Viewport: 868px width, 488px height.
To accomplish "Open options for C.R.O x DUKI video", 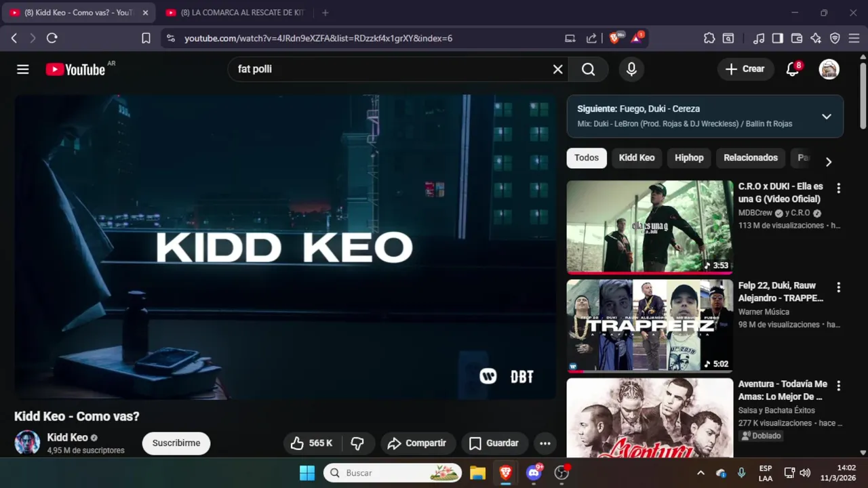I will point(838,188).
